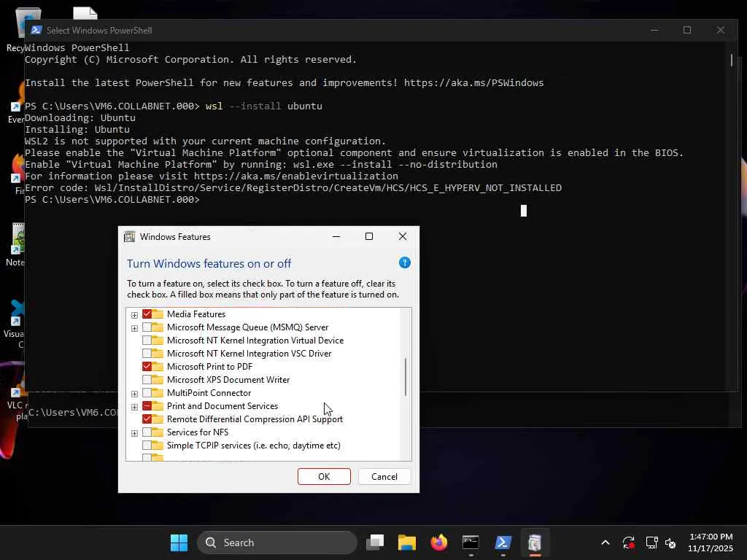Toggle Print and Document Services checkbox
The width and height of the screenshot is (747, 560).
[147, 406]
